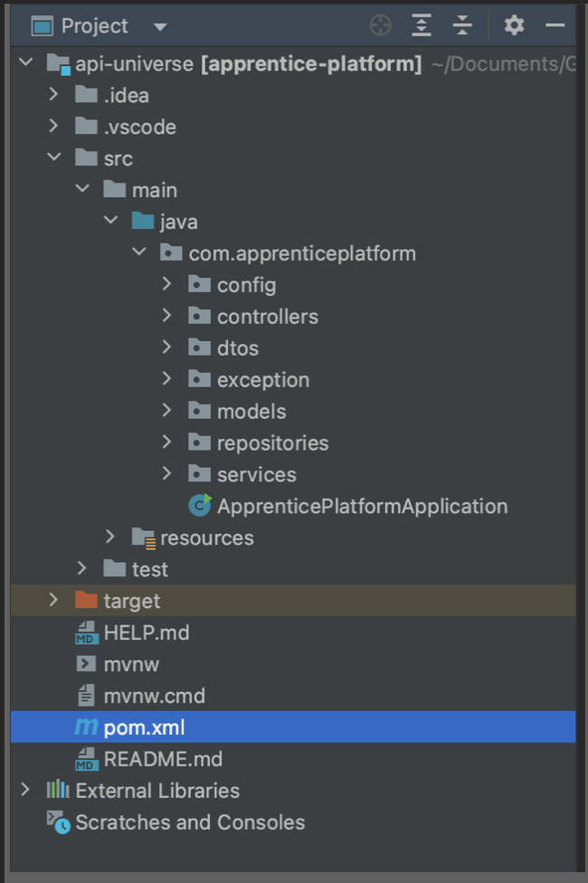Open the Project panel settings gear
588x883 pixels.
[x=514, y=25]
